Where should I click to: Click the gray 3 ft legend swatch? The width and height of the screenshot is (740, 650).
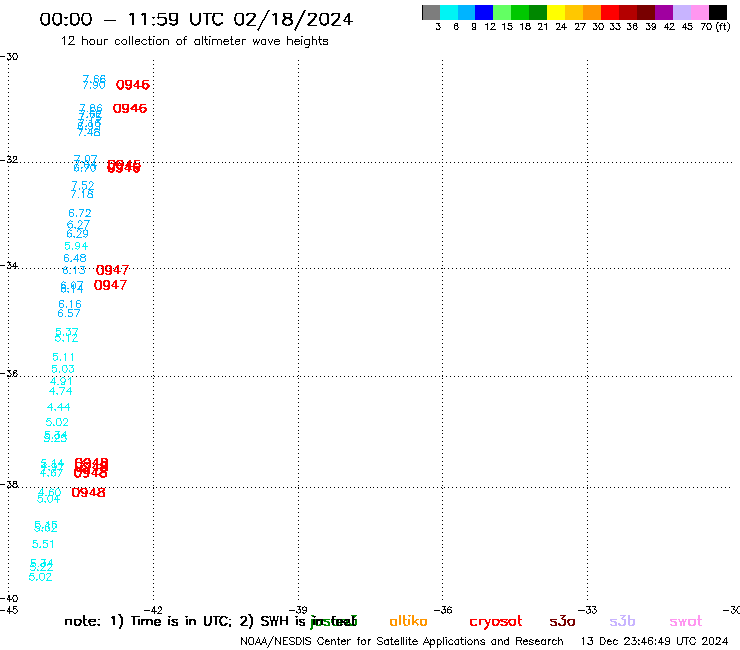[x=431, y=12]
